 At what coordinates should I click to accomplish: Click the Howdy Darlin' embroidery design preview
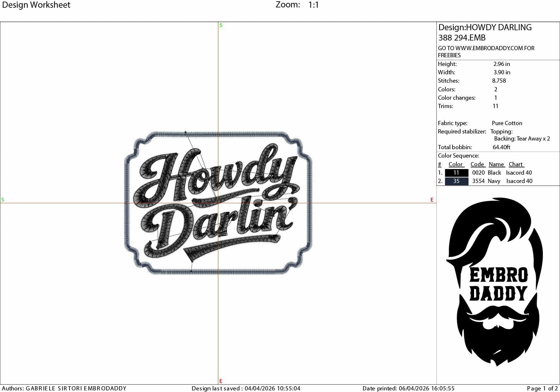[x=218, y=203]
